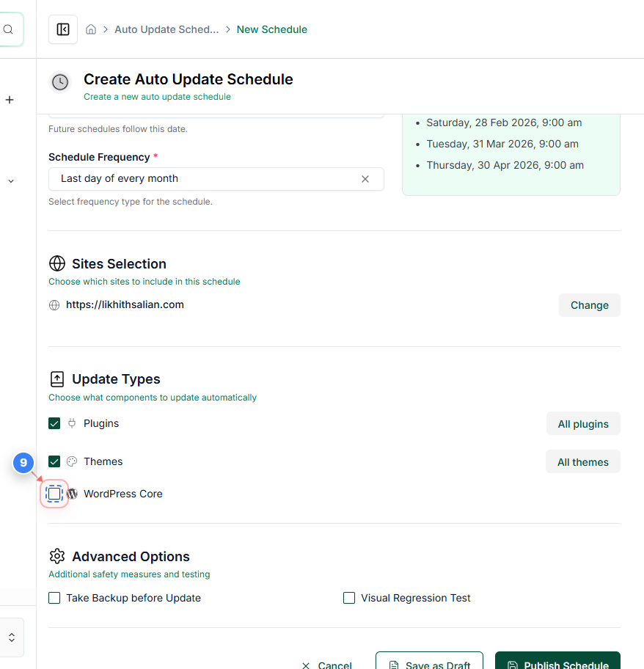Open Auto Update Sched breadcrumb item
644x669 pixels.
(167, 29)
